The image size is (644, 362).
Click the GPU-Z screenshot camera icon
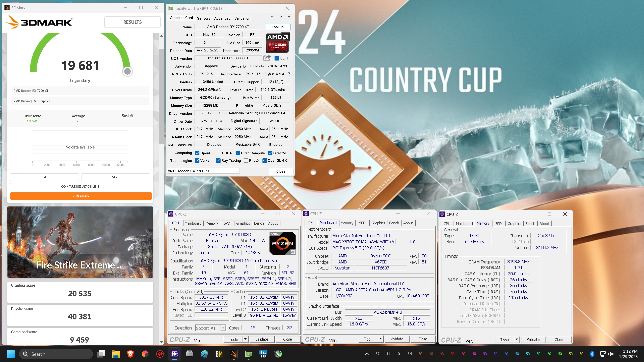click(272, 17)
